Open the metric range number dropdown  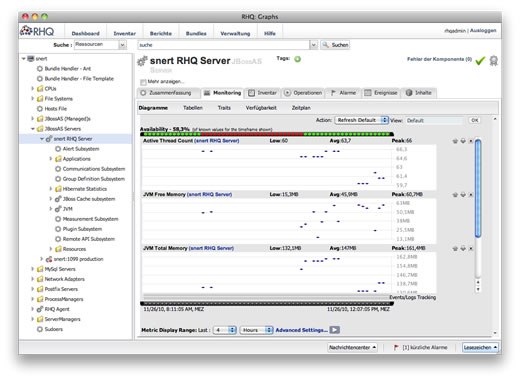pyautogui.click(x=225, y=330)
